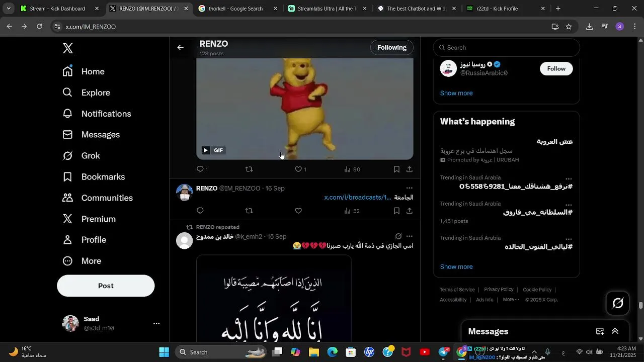
Task: Repost the Winnie the Pooh GIF post
Action: point(249,169)
